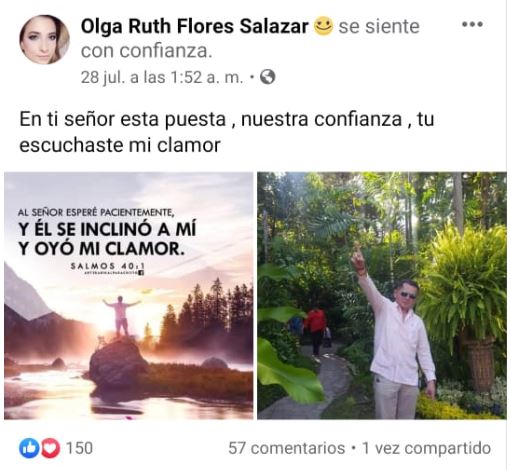Click the post text 'En ti señor esta puesta'
This screenshot has height=470, width=511.
pos(123,119)
